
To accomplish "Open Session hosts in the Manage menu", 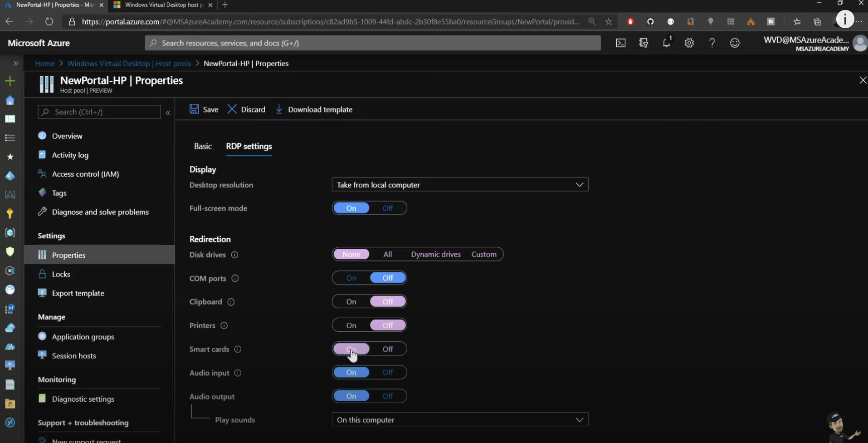I will (74, 356).
